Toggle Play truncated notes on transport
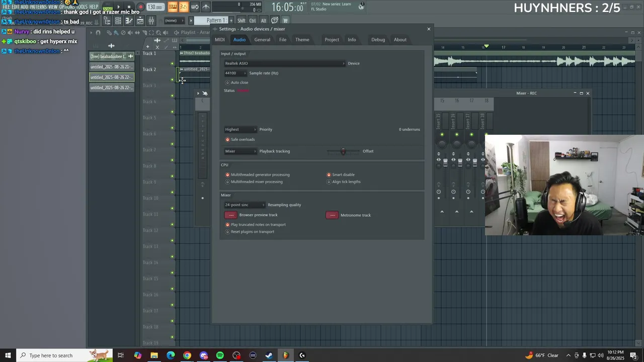This screenshot has width=644, height=362. point(255,225)
